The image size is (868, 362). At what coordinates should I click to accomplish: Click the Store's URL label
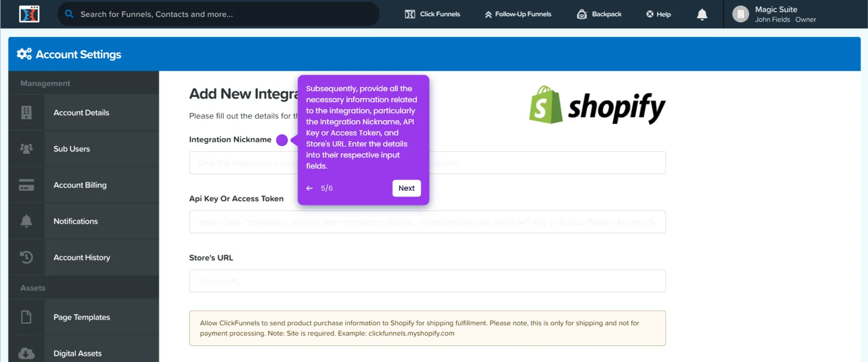(x=211, y=258)
